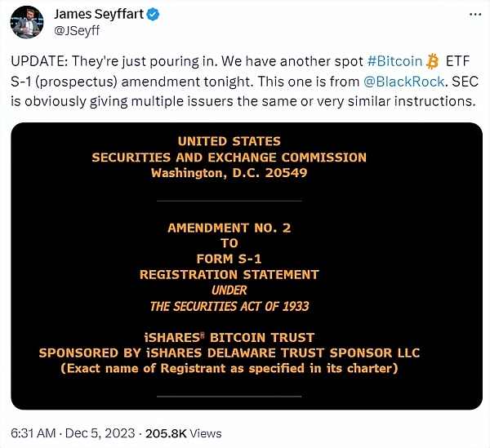
Task: Click the orange Bitcoin symbol icon
Action: pyautogui.click(x=433, y=63)
